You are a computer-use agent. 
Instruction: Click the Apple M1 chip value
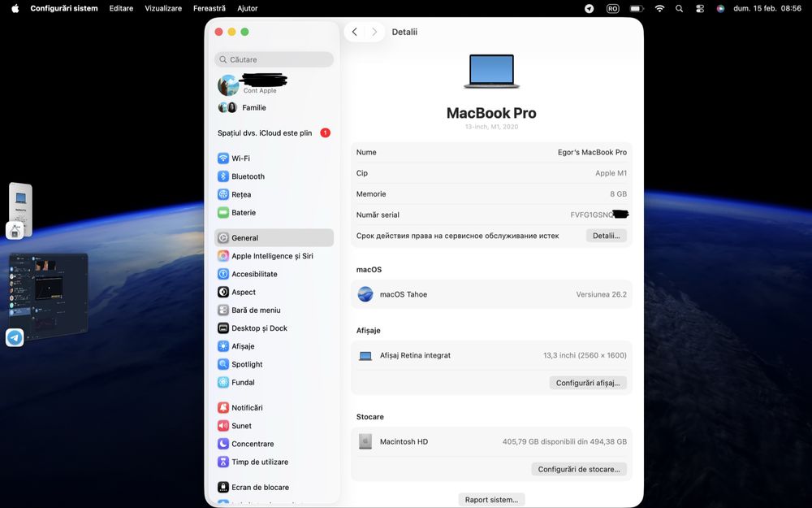pos(611,173)
